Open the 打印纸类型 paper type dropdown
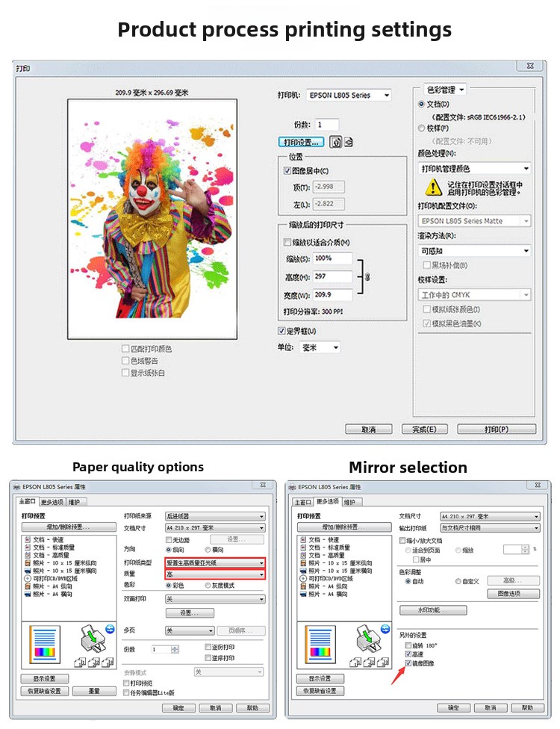This screenshot has height=729, width=560. tap(214, 562)
